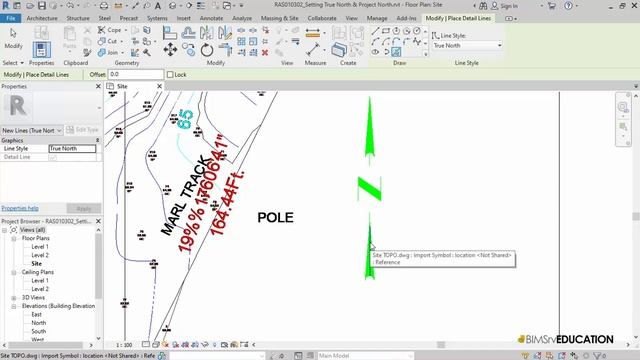Click the zoom navigation wheel icon in view
Image resolution: width=640 pixels, height=360 pixels.
tap(623, 107)
